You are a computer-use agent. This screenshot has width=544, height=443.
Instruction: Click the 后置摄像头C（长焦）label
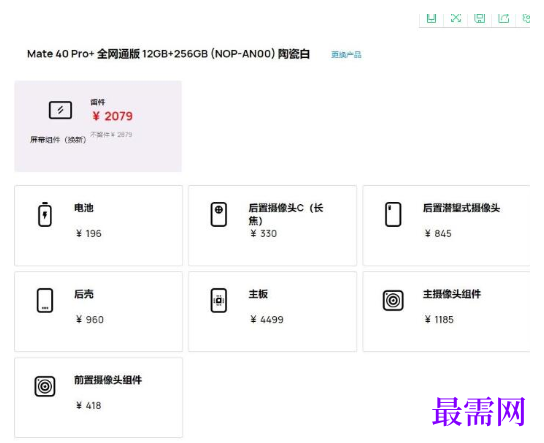coord(286,214)
